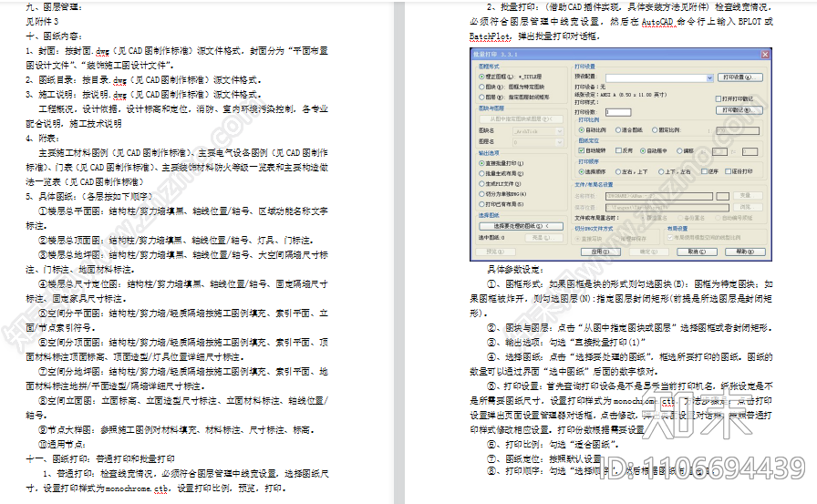Click the heading 九、图层管理:
Image resolution: width=817 pixels, height=504 pixels.
(54, 7)
